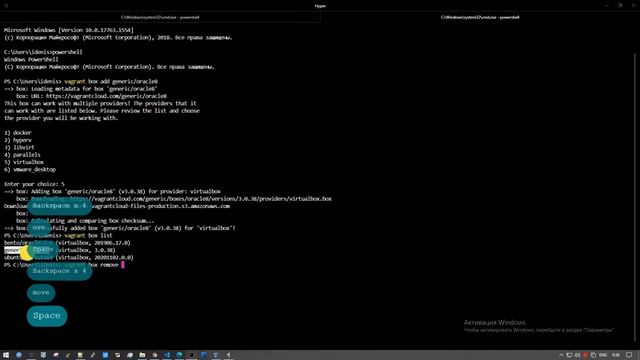Screen dimensions: 640x360
Task: Click the '2) hyperv' provider line
Action: coord(18,140)
